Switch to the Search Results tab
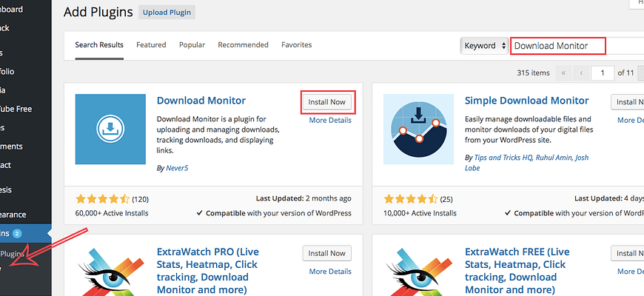644x296 pixels. [x=99, y=45]
